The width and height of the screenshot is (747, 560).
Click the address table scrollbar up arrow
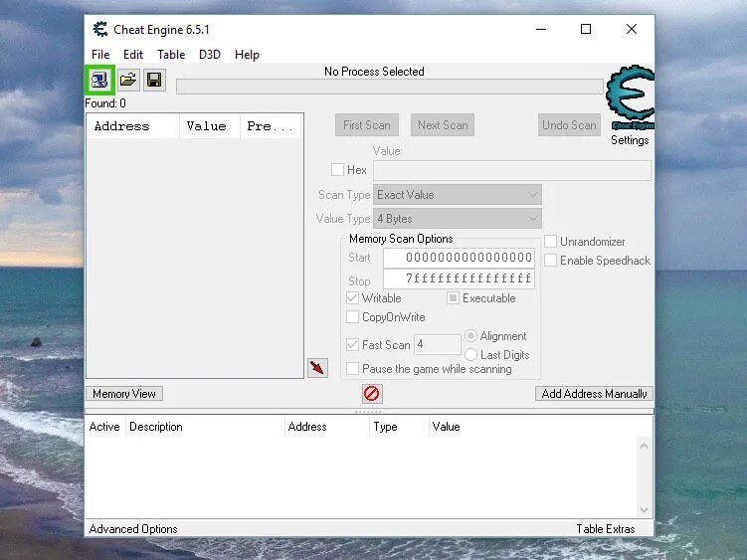tap(645, 446)
